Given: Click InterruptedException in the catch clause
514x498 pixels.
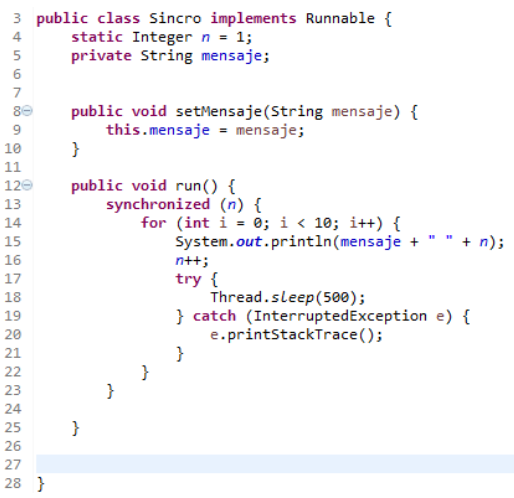Looking at the screenshot, I should [340, 316].
